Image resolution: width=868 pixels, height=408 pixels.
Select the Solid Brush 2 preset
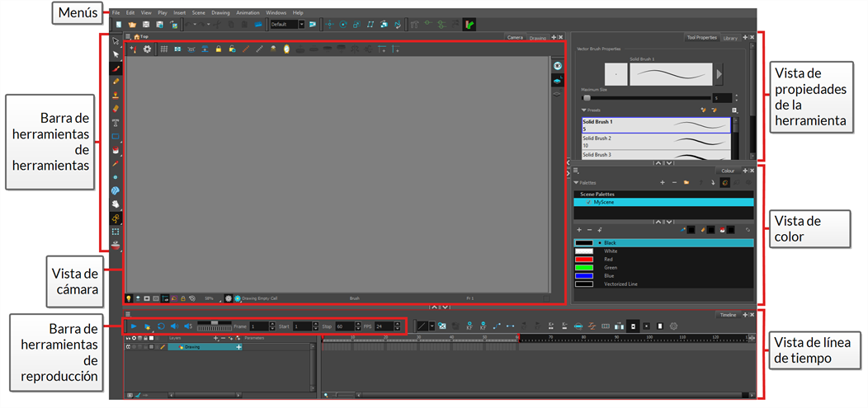click(657, 142)
